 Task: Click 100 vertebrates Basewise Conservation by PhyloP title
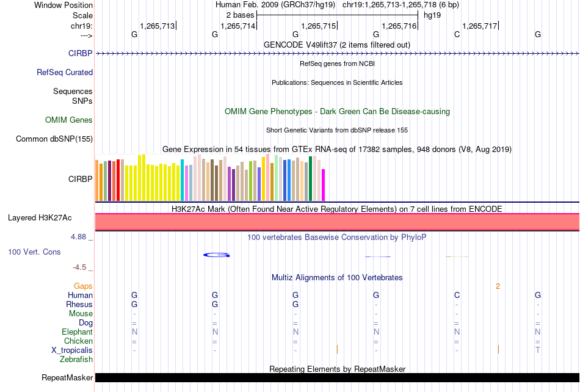click(337, 237)
